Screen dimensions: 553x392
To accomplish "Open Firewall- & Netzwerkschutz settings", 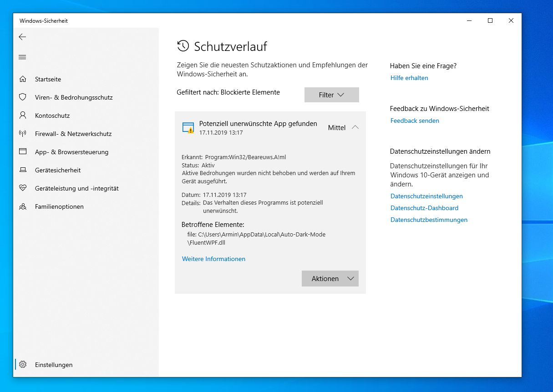I will pyautogui.click(x=73, y=133).
